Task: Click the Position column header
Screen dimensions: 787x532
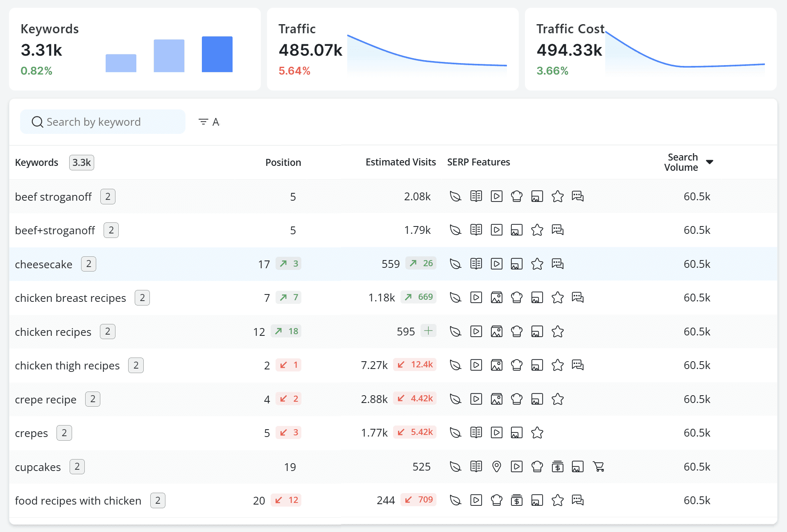Action: tap(283, 162)
